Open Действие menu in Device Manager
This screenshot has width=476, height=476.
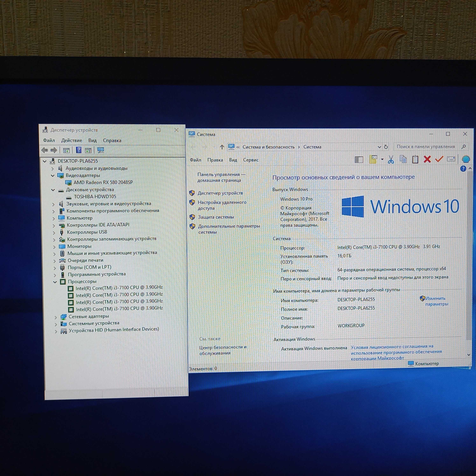[x=72, y=140]
